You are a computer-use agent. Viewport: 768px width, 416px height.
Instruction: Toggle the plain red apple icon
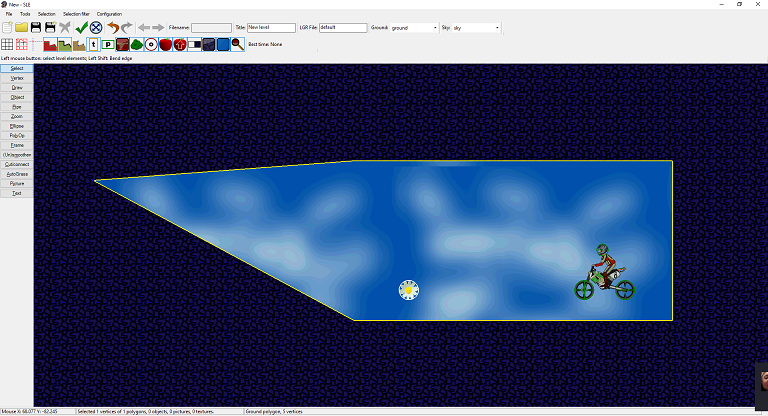(166, 45)
